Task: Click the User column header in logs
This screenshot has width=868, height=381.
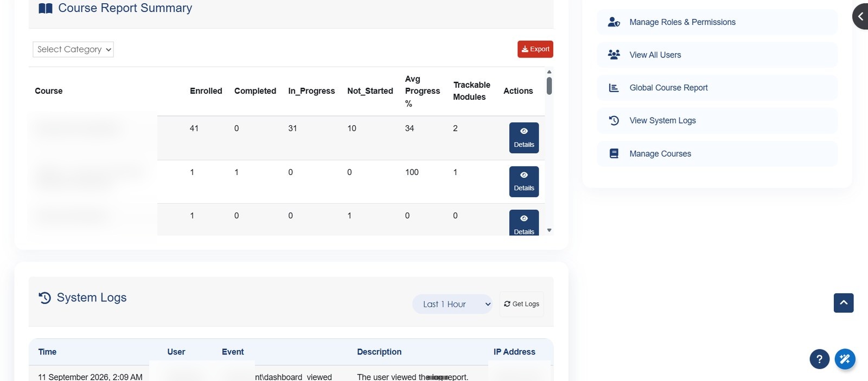Action: pyautogui.click(x=176, y=352)
